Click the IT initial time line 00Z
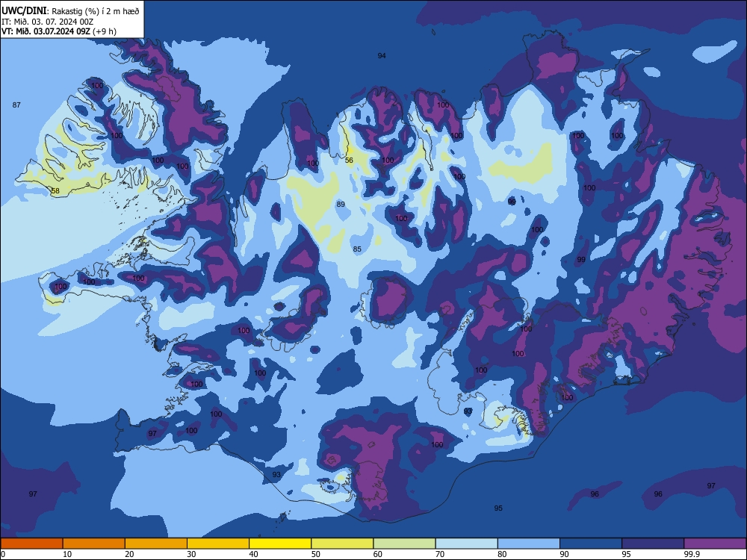The image size is (747, 560). [47, 22]
